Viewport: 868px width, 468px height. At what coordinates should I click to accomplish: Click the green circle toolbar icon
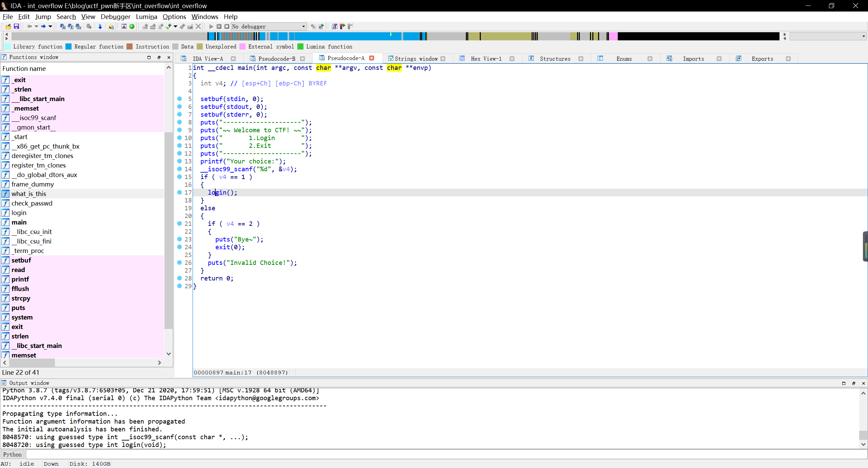click(132, 26)
